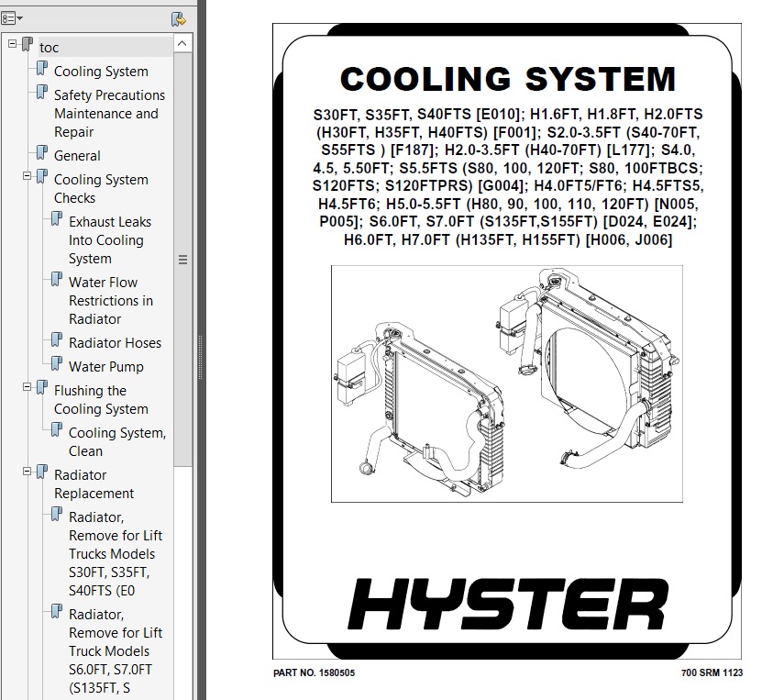Open Radiator Remove bookmark for S6.0FT, S7.0FT models
This screenshot has height=700, width=773.
pyautogui.click(x=116, y=651)
